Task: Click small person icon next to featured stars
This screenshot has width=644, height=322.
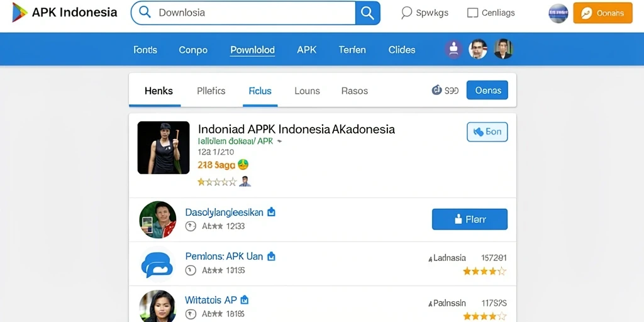Action: [x=245, y=182]
